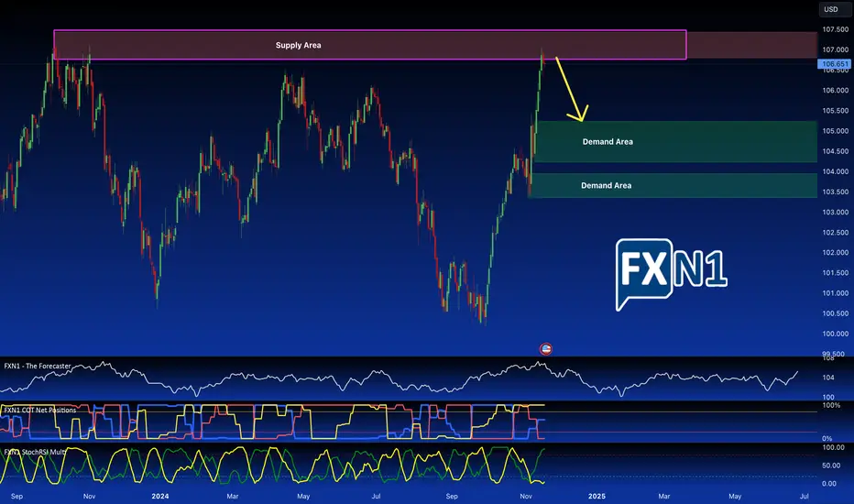The image size is (854, 504).
Task: Click the 101.500 price scale label
Action: (x=836, y=273)
